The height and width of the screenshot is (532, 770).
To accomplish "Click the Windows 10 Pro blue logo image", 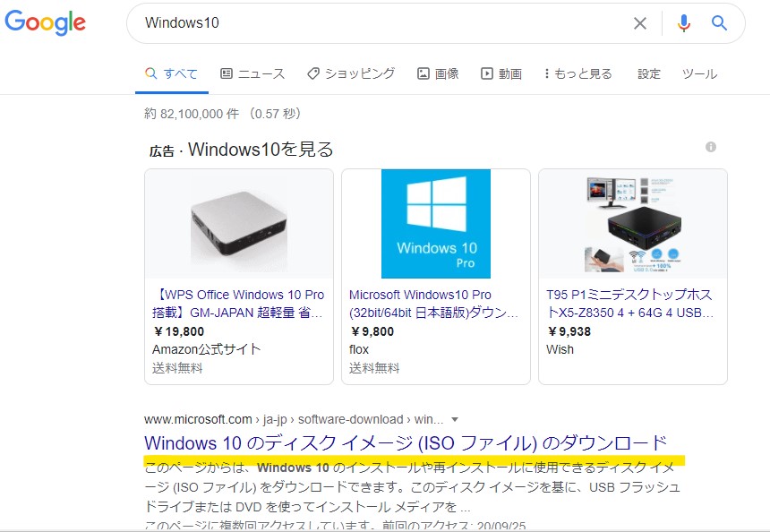I will [x=435, y=224].
